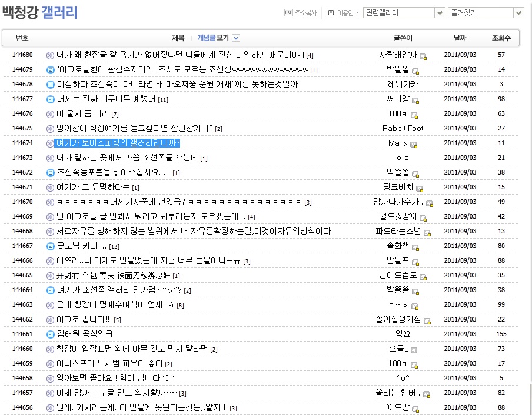Expand the 개념글 보기 dropdown arrow
This screenshot has height=415, width=532.
click(236, 38)
